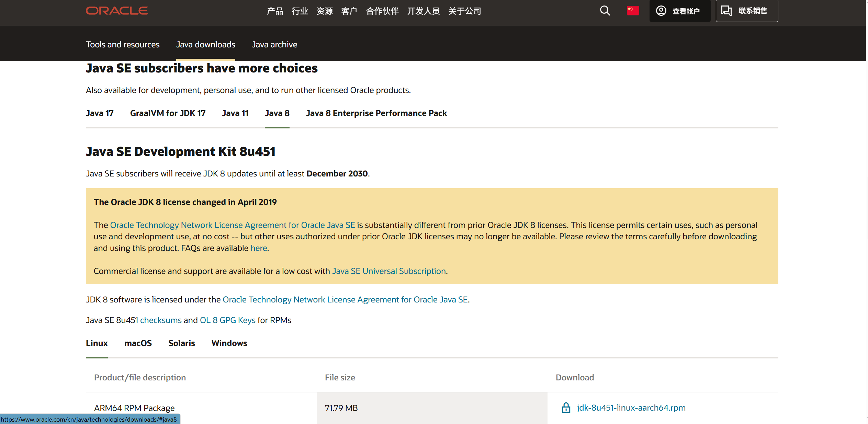Viewport: 868px width, 424px height.
Task: Click the China flag country selector
Action: 633,11
